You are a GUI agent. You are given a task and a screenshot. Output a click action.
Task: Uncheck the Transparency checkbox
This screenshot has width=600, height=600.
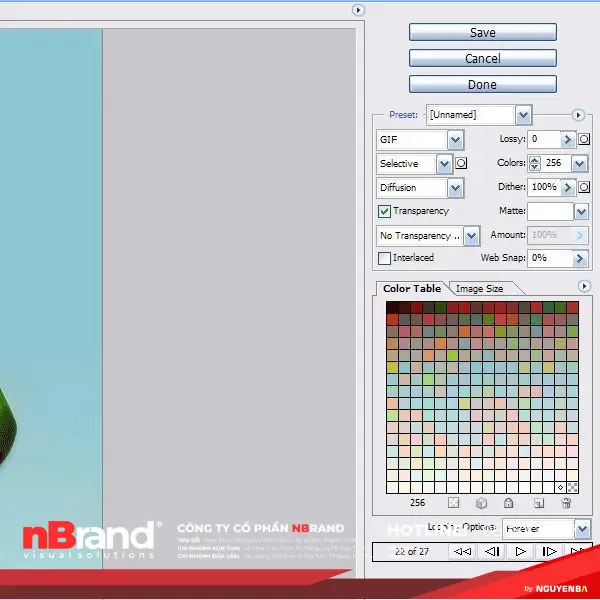point(384,211)
